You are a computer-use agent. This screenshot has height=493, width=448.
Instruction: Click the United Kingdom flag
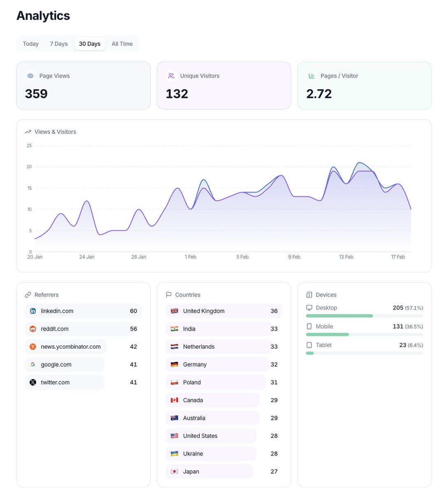174,311
